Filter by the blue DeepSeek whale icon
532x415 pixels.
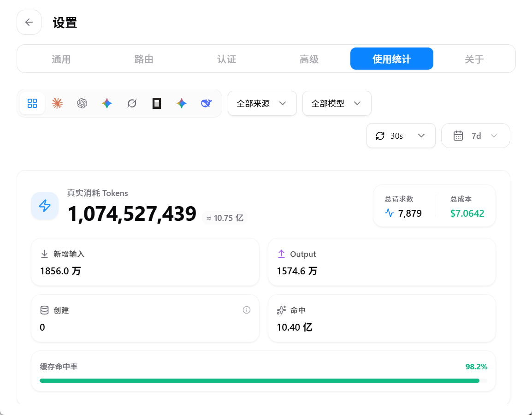[206, 103]
